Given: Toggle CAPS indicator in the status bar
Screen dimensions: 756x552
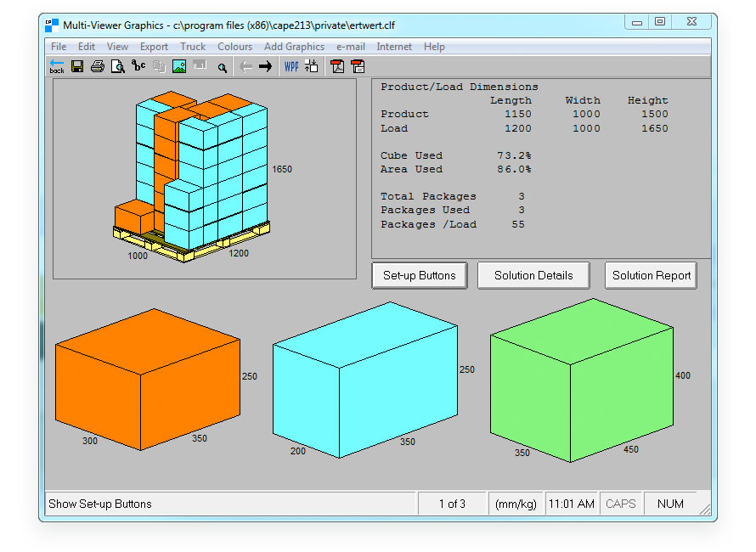Looking at the screenshot, I should tap(621, 503).
